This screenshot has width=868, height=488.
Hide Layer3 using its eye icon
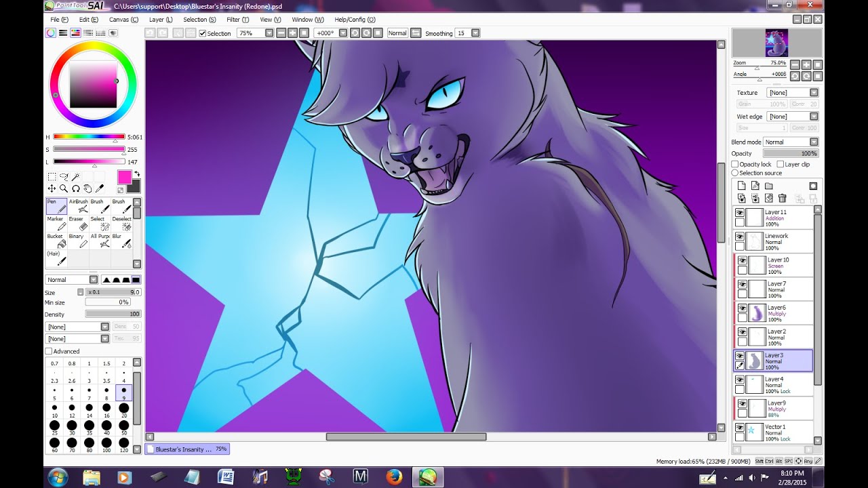[x=740, y=356]
